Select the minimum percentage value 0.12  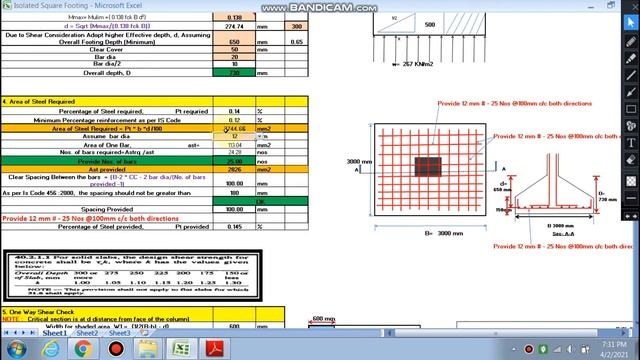(x=234, y=120)
